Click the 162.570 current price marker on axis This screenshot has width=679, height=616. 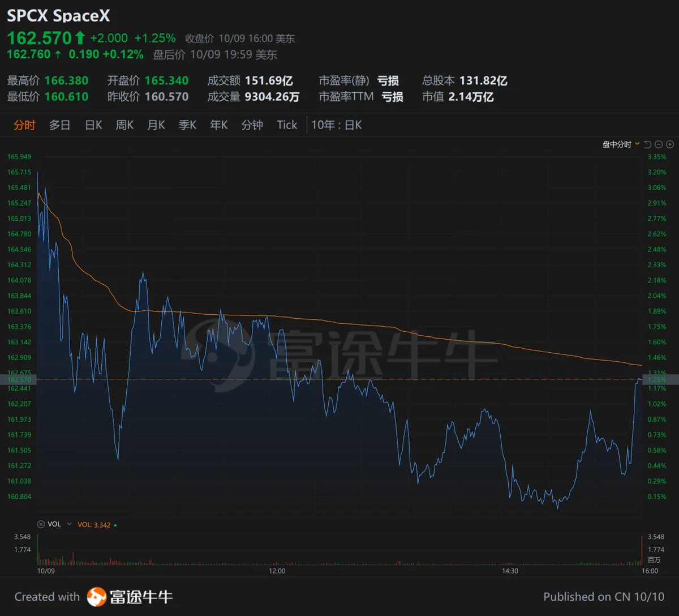coord(19,380)
